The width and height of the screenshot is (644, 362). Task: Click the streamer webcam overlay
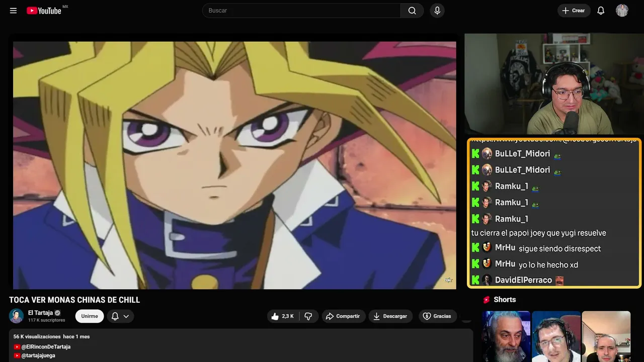coord(554,84)
